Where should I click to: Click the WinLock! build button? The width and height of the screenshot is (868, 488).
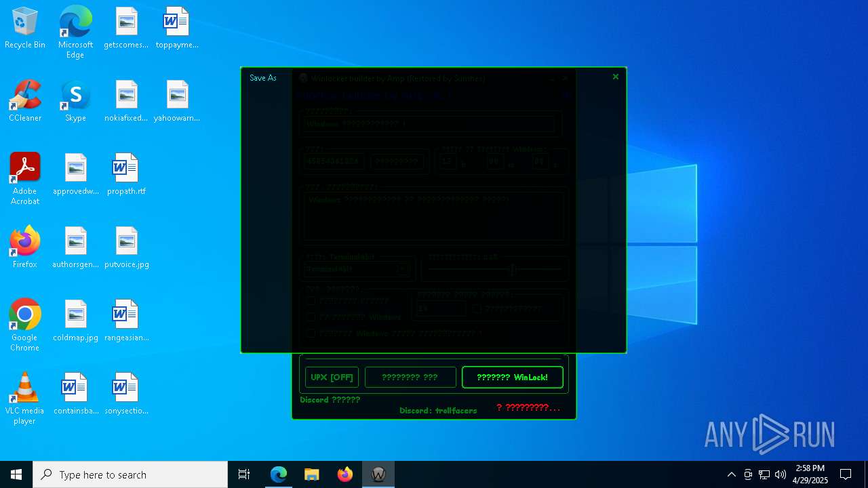(513, 378)
